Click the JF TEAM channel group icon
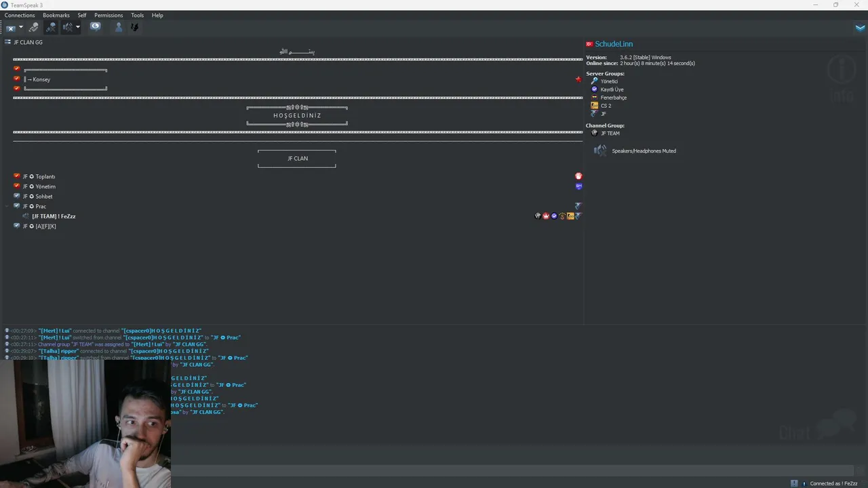 595,133
